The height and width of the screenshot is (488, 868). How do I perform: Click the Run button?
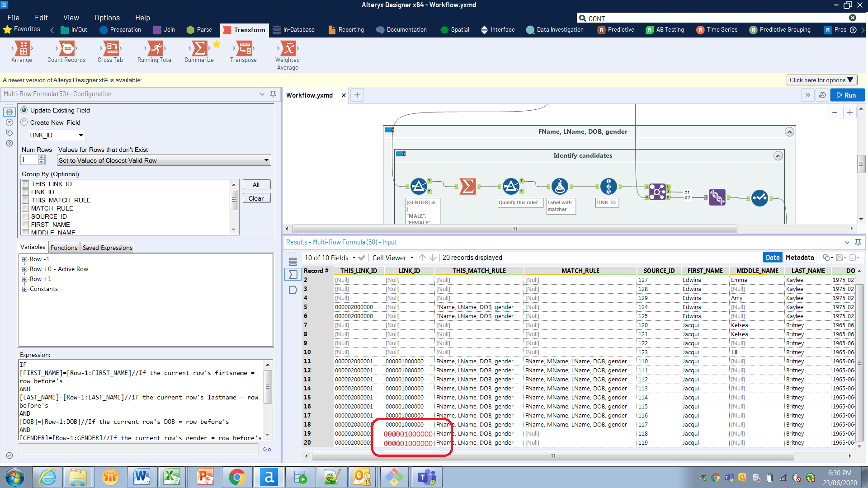pos(847,95)
